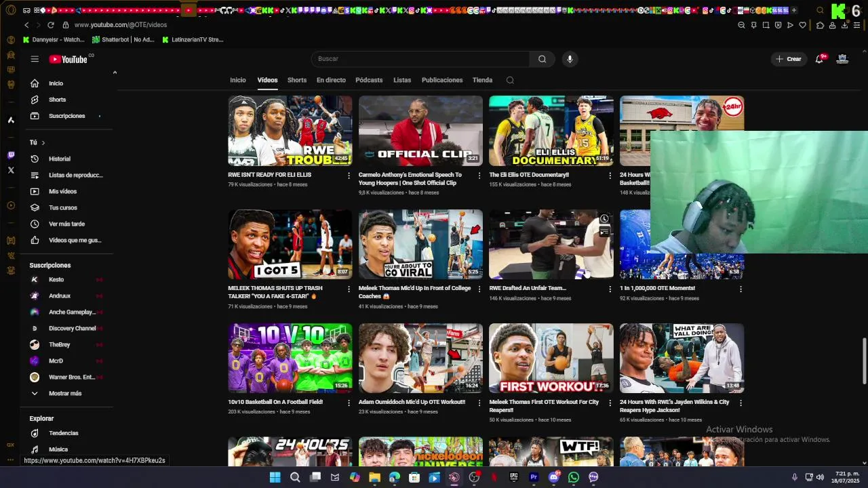
Task: Open the YouTube hamburger guide menu
Action: (x=35, y=59)
